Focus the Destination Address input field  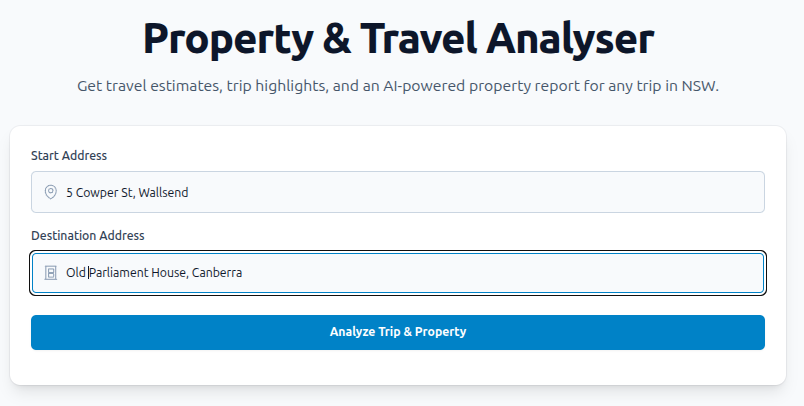point(500,272)
